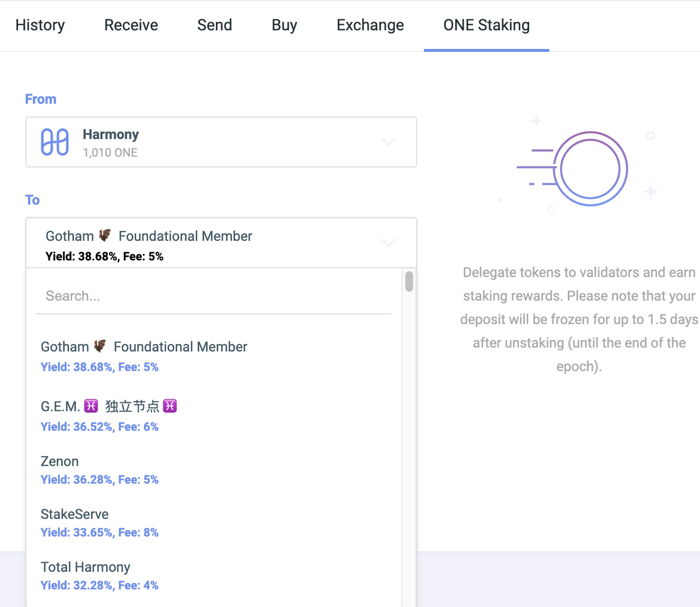The height and width of the screenshot is (607, 700).
Task: Click the 'Yield: 36.28%, Fee: 5%' line
Action: pyautogui.click(x=100, y=480)
